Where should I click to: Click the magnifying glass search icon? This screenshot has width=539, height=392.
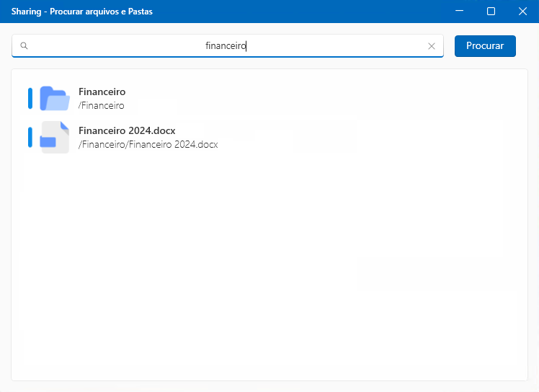(x=24, y=45)
